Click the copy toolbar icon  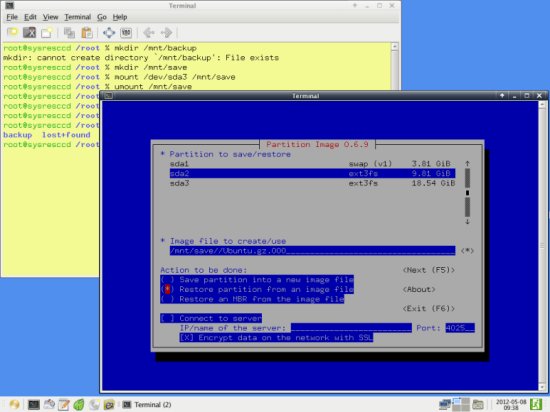69,33
